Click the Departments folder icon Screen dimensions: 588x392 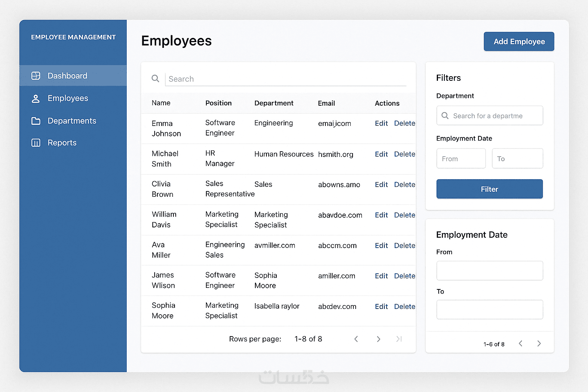[36, 121]
